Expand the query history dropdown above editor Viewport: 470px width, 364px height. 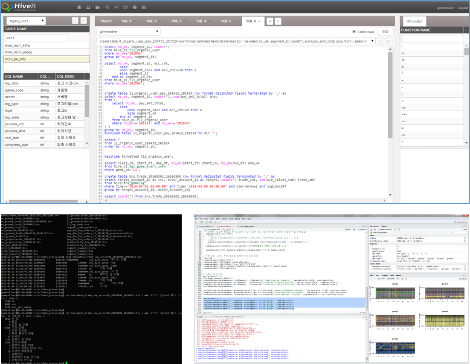(x=236, y=41)
